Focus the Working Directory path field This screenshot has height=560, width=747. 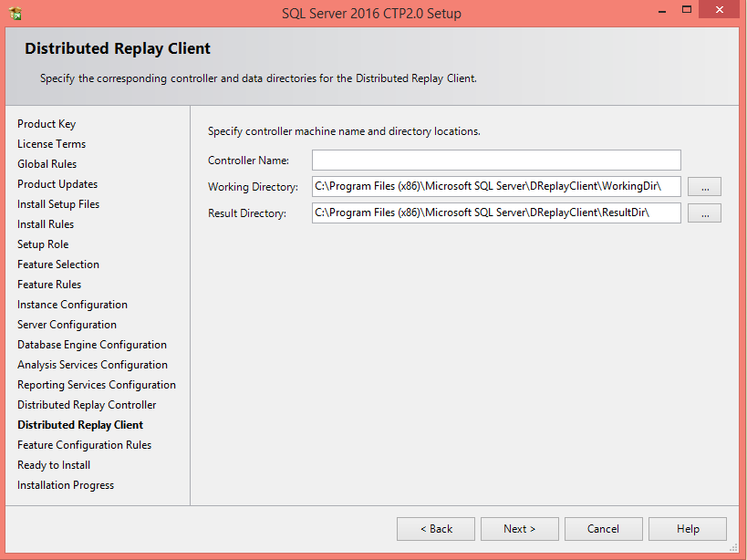point(496,186)
